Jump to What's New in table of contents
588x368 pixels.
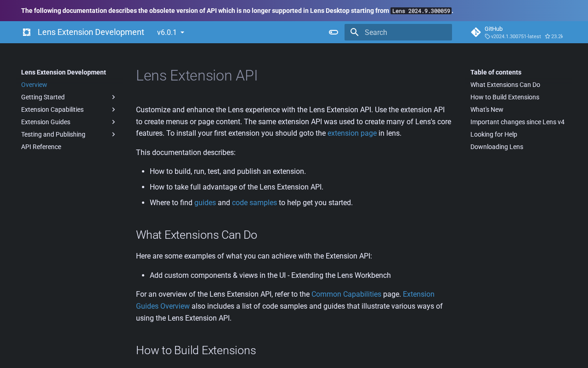coord(486,109)
